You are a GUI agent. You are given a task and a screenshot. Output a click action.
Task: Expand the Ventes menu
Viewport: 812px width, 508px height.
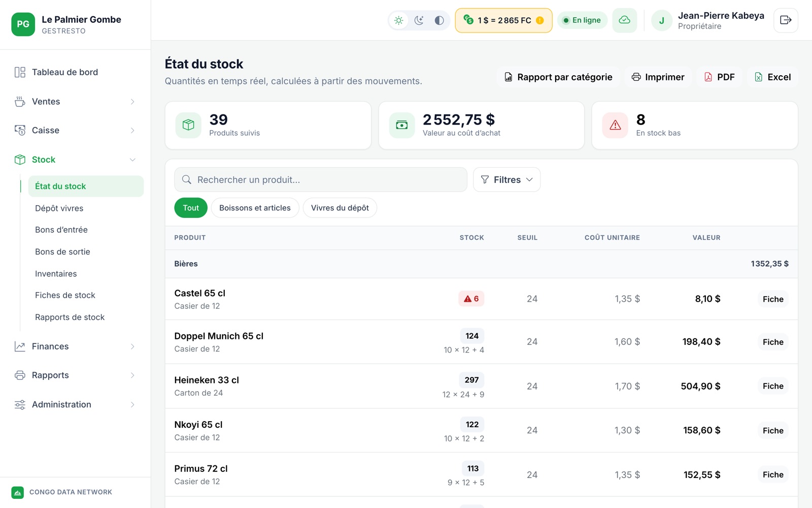[75, 102]
